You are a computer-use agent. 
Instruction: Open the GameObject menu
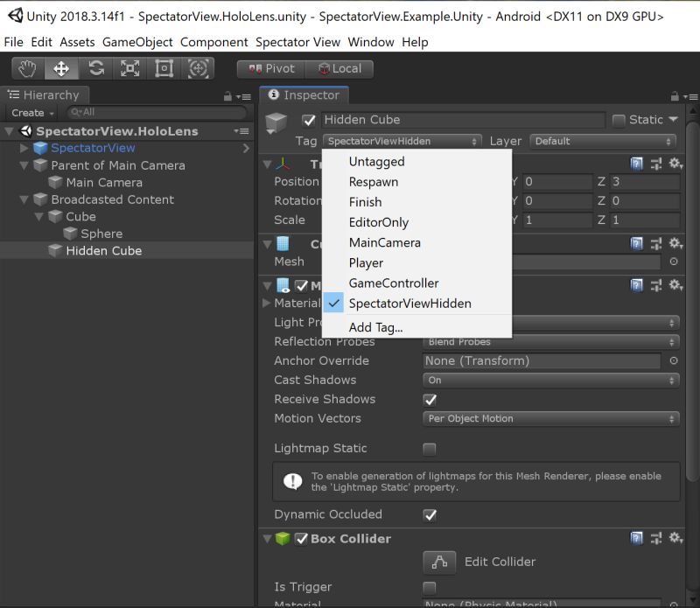pyautogui.click(x=137, y=42)
